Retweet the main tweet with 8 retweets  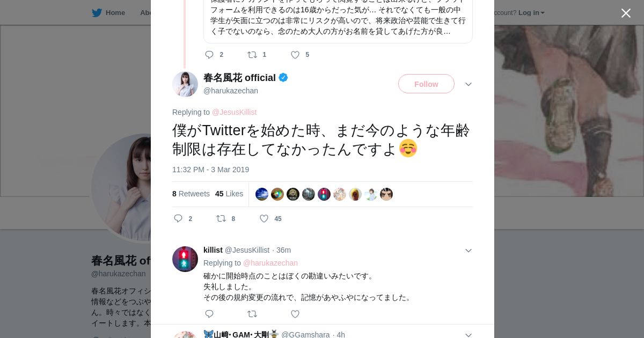point(221,218)
